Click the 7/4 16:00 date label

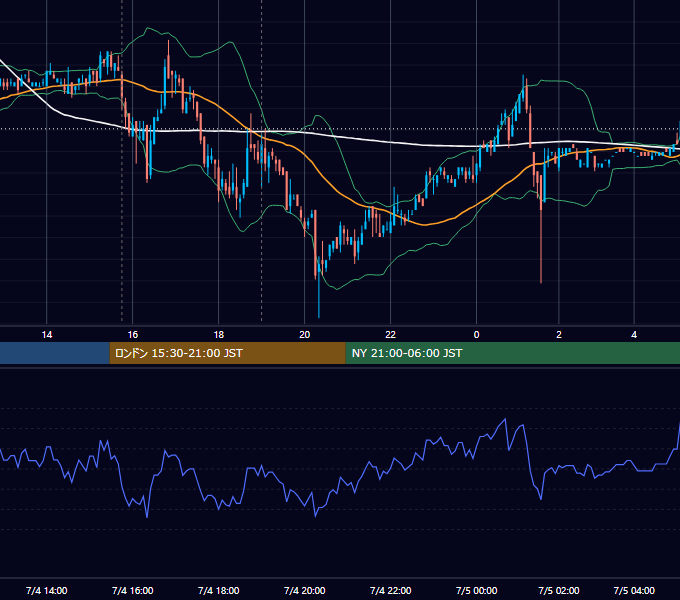(132, 590)
